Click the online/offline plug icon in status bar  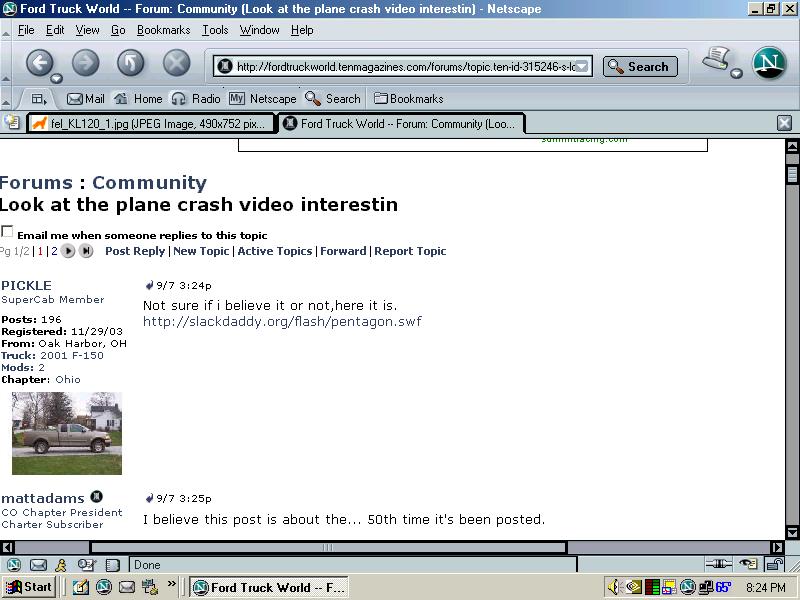click(718, 564)
